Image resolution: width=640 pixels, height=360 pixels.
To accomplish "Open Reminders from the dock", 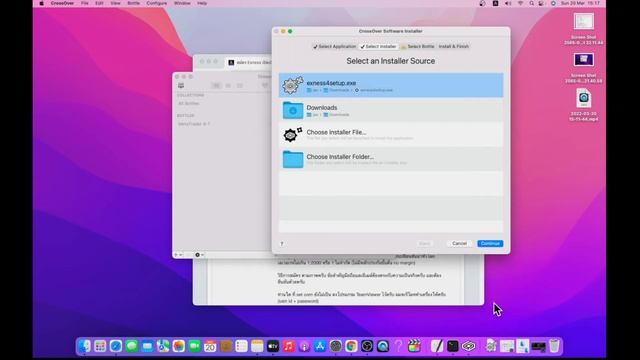I will click(242, 346).
